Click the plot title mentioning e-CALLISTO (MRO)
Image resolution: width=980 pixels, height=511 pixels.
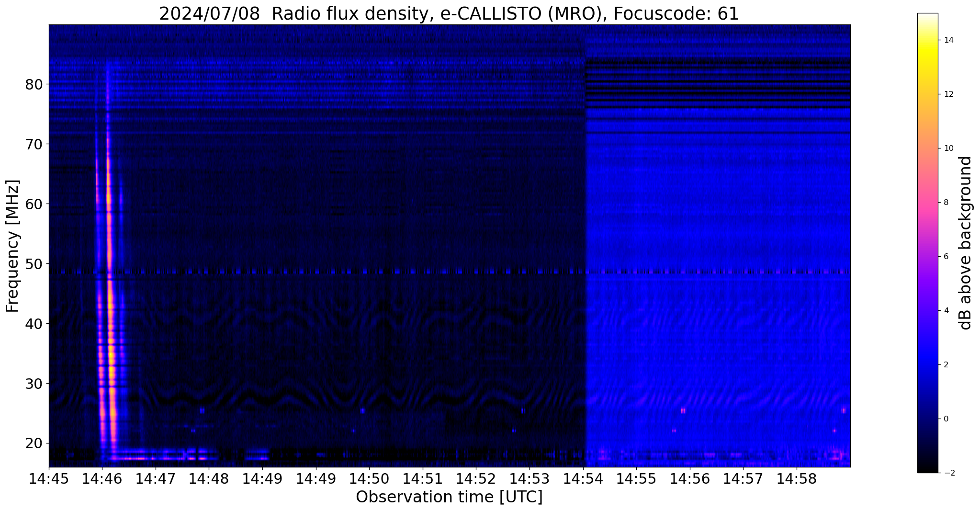[x=449, y=13]
